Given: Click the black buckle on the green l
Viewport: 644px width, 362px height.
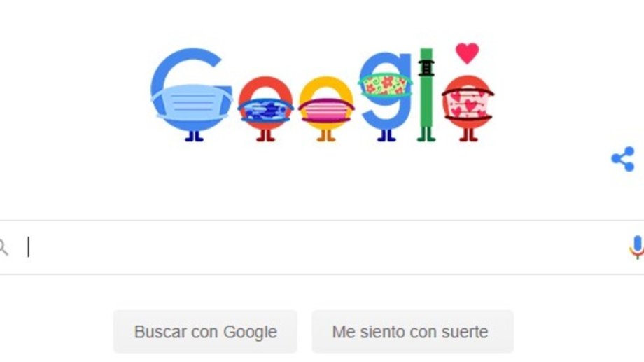Looking at the screenshot, I should click(426, 68).
